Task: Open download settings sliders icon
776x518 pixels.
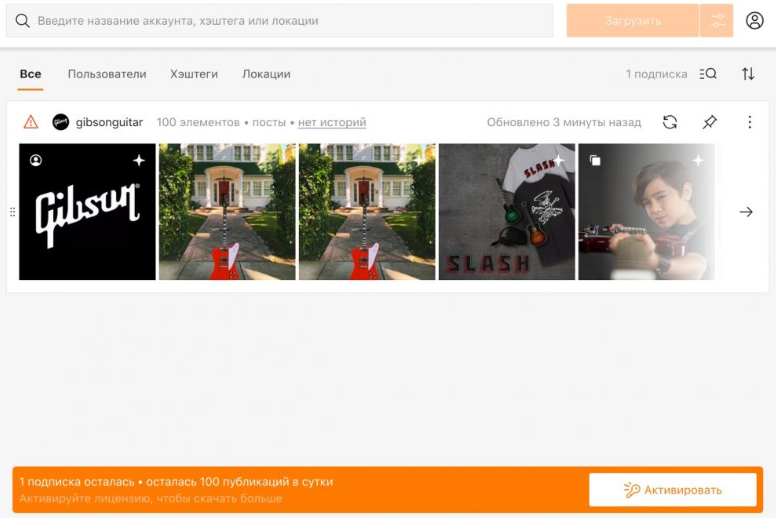Action: [717, 21]
